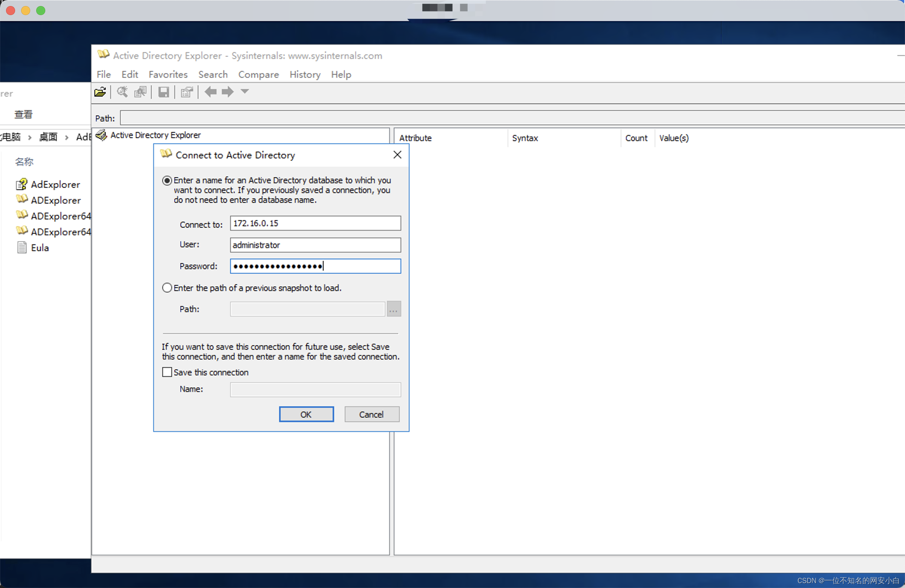Click the Count column header
This screenshot has height=588, width=905.
[x=637, y=138]
